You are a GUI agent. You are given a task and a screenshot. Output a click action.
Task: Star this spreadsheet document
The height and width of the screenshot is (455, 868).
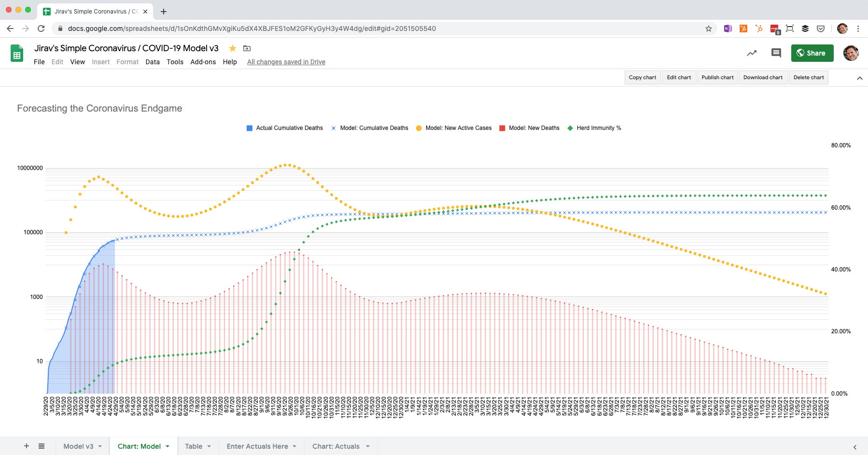pos(233,48)
